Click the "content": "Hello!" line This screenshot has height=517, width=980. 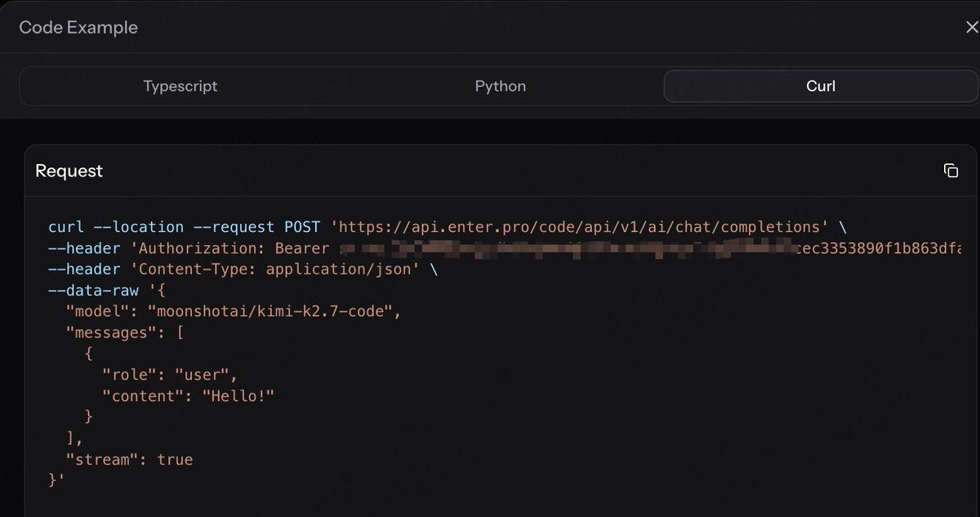[188, 396]
